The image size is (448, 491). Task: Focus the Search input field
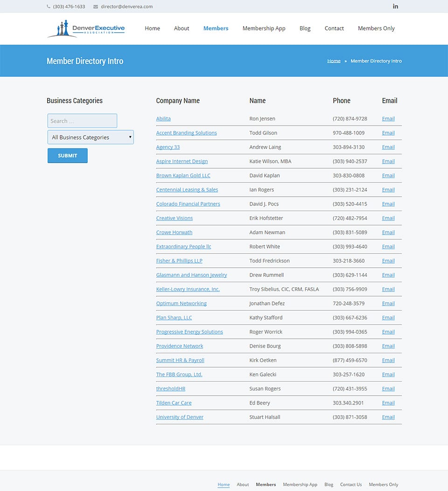pyautogui.click(x=82, y=121)
